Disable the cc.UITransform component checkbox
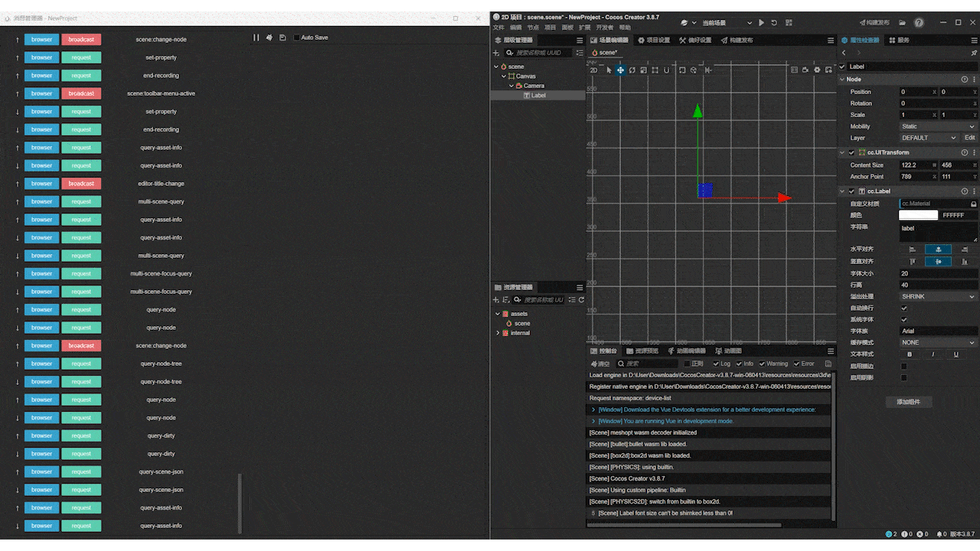Image resolution: width=980 pixels, height=551 pixels. [x=851, y=152]
